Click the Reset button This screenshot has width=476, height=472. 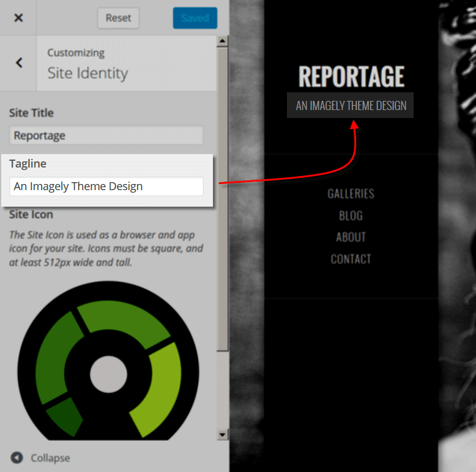point(119,18)
